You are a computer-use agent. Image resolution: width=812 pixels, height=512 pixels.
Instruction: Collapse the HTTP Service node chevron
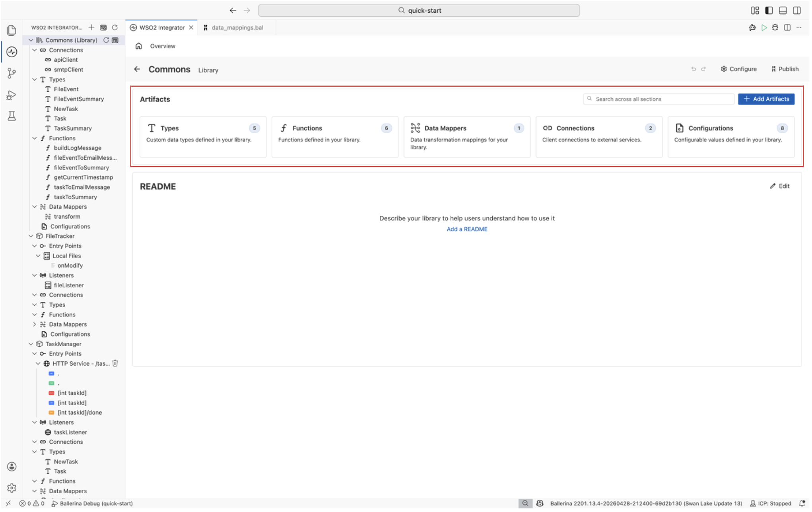point(38,363)
